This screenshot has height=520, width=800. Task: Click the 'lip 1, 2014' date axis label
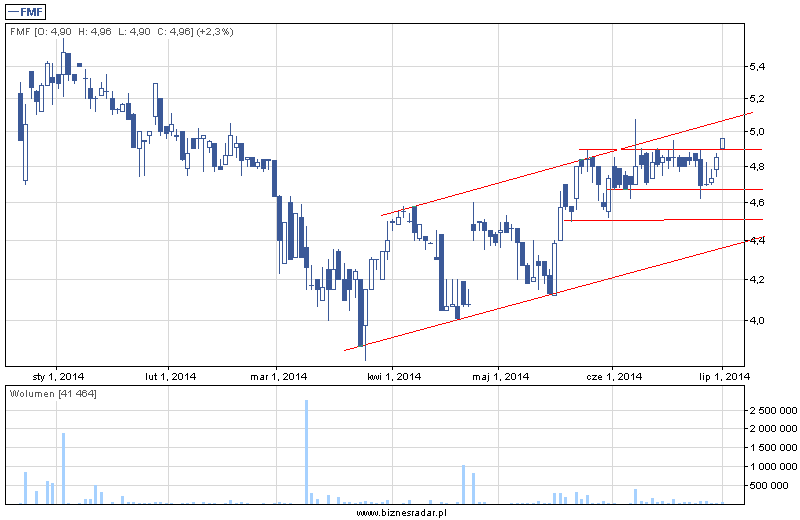[724, 377]
